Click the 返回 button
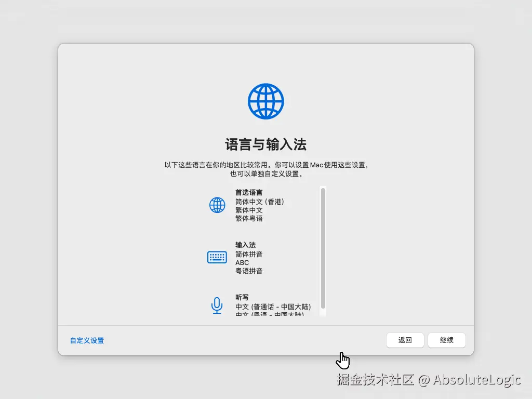This screenshot has height=399, width=532. click(405, 340)
